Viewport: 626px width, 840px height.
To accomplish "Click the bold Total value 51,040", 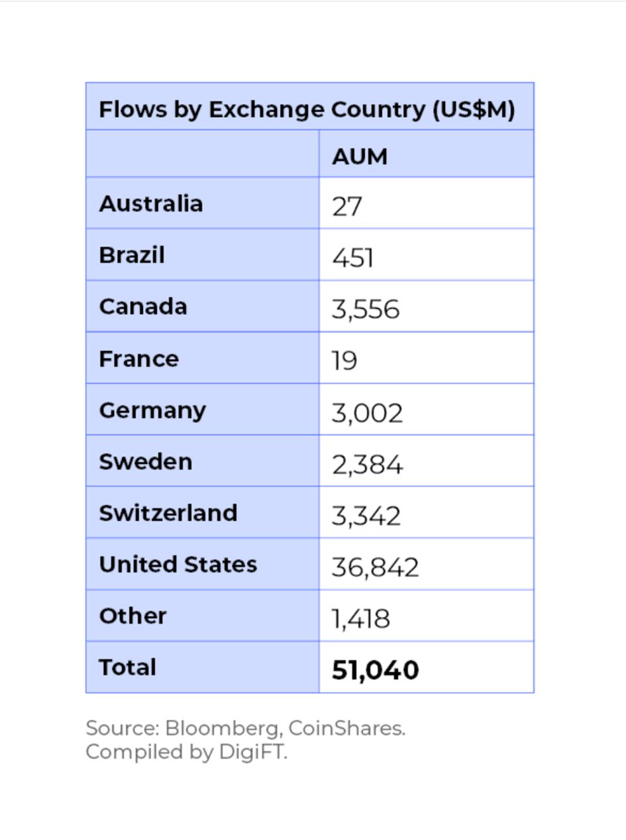I will coord(376,670).
